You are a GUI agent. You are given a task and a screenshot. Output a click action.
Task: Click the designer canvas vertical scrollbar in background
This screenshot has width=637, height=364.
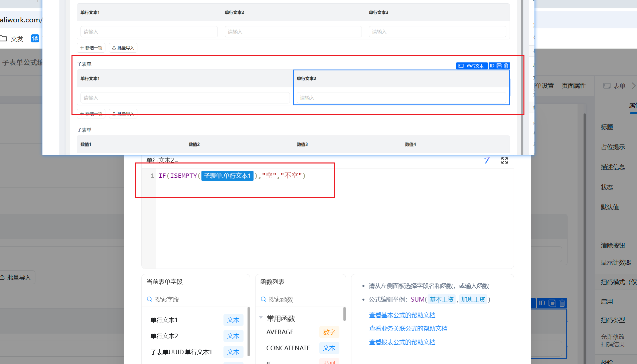point(585,234)
